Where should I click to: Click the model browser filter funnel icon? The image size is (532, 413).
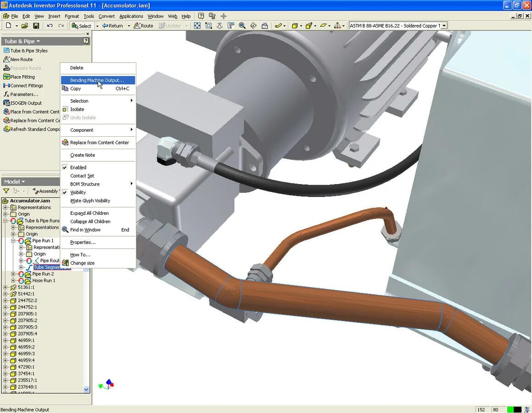[x=6, y=191]
